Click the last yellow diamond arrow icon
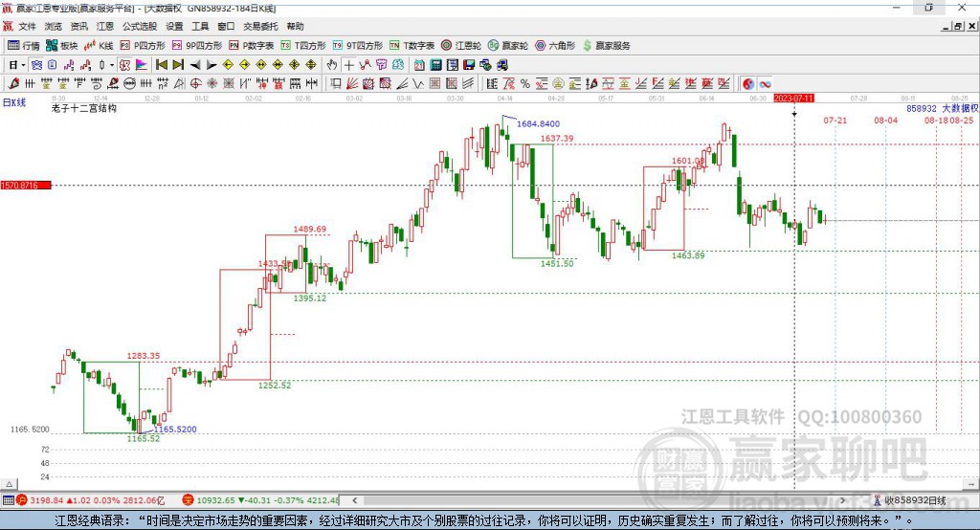This screenshot has width=980, height=530. coord(311,65)
